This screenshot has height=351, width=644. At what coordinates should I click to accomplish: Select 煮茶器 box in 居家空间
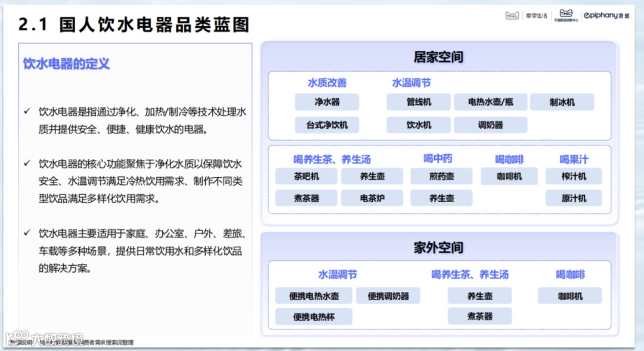point(306,198)
